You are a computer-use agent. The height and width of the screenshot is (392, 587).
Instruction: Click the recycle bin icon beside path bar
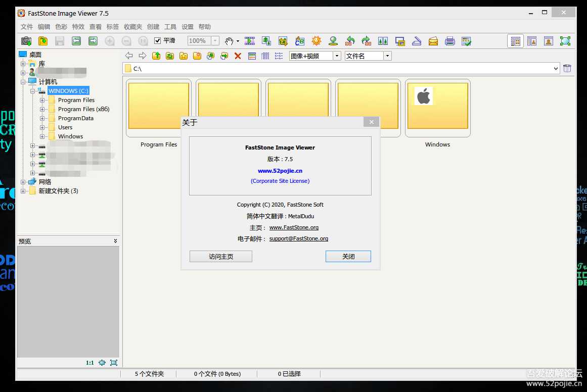(567, 68)
